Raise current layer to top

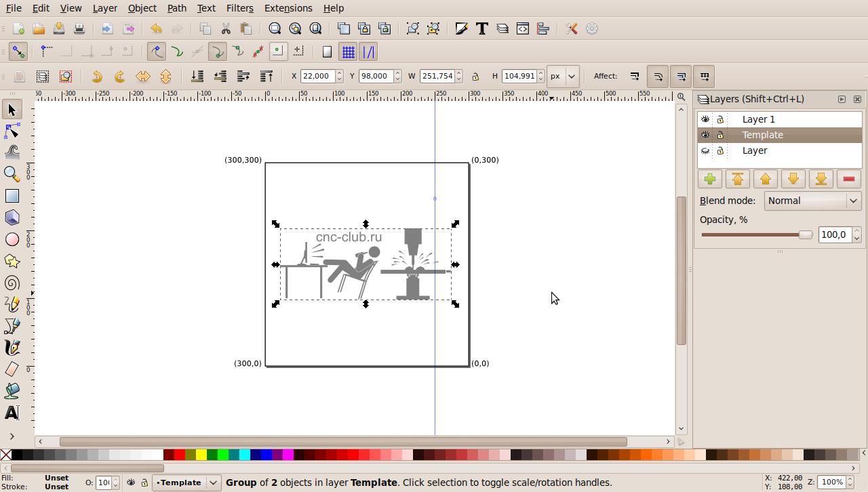(738, 179)
